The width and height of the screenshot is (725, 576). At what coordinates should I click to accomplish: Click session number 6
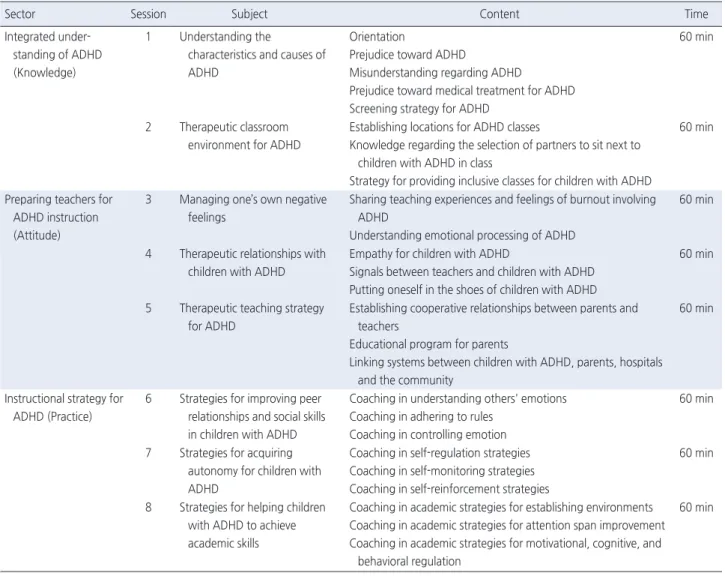click(x=148, y=398)
